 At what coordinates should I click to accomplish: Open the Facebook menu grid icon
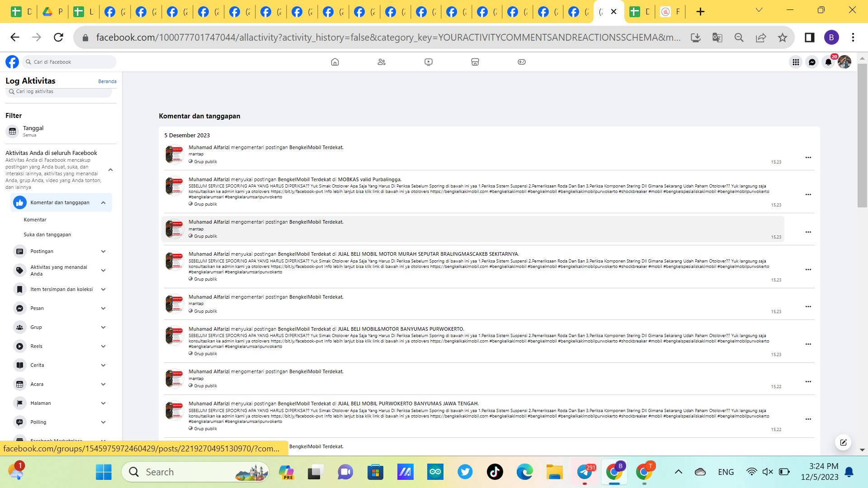[796, 62]
